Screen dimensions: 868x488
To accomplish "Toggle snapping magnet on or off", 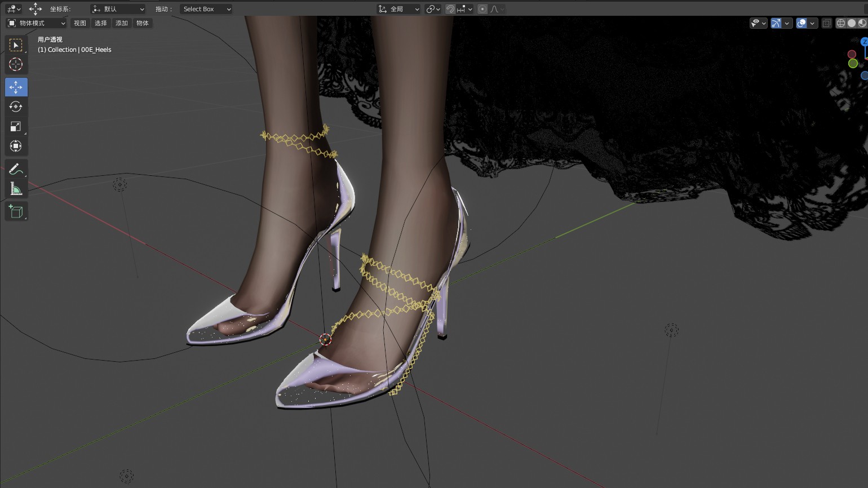I will point(450,9).
